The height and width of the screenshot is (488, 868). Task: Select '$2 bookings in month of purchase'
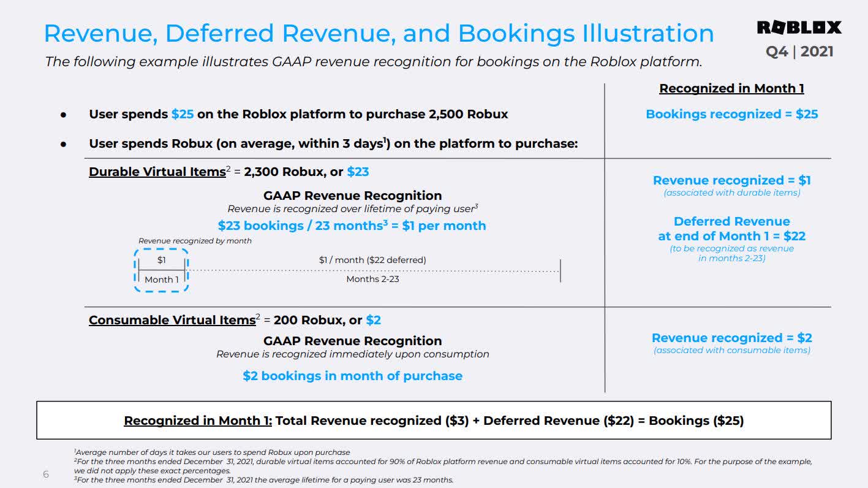[x=353, y=376]
